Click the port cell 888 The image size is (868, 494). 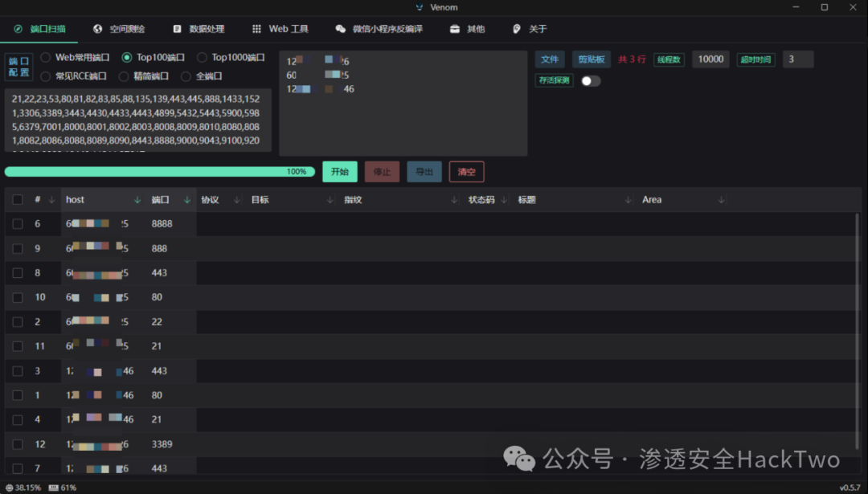159,248
